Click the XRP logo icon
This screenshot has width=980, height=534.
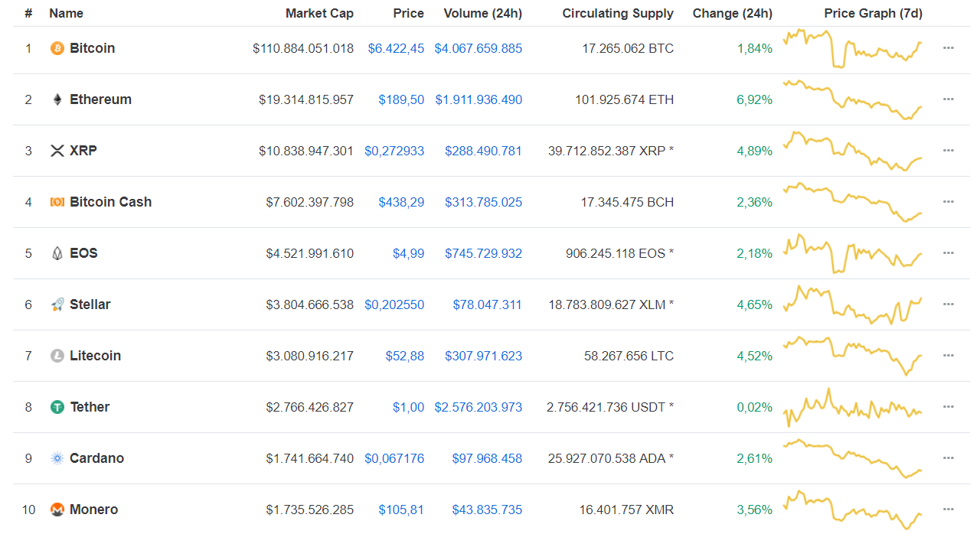tap(57, 151)
